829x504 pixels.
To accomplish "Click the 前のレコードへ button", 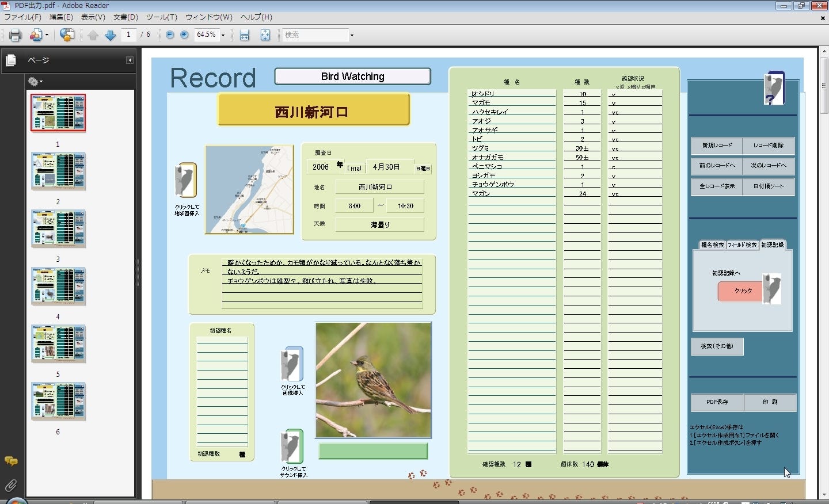I will [x=717, y=166].
